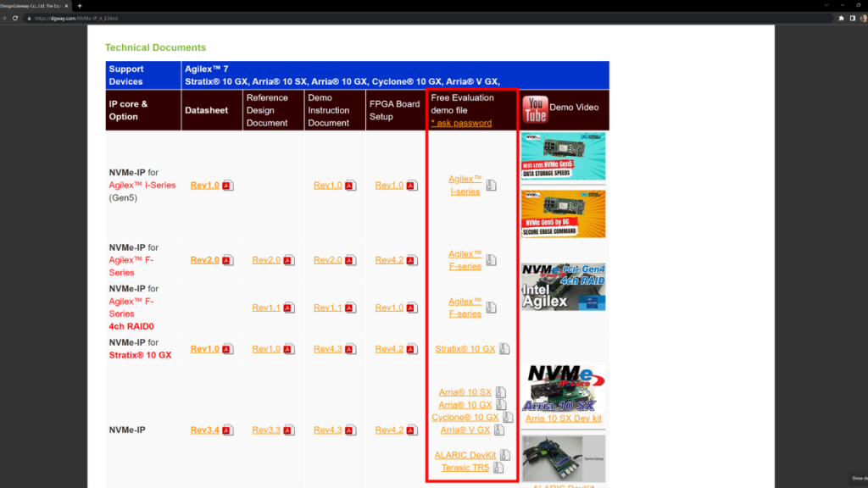Open Agilex F-Series datasheet Rev2.0 link
868x488 pixels.
[x=205, y=260]
